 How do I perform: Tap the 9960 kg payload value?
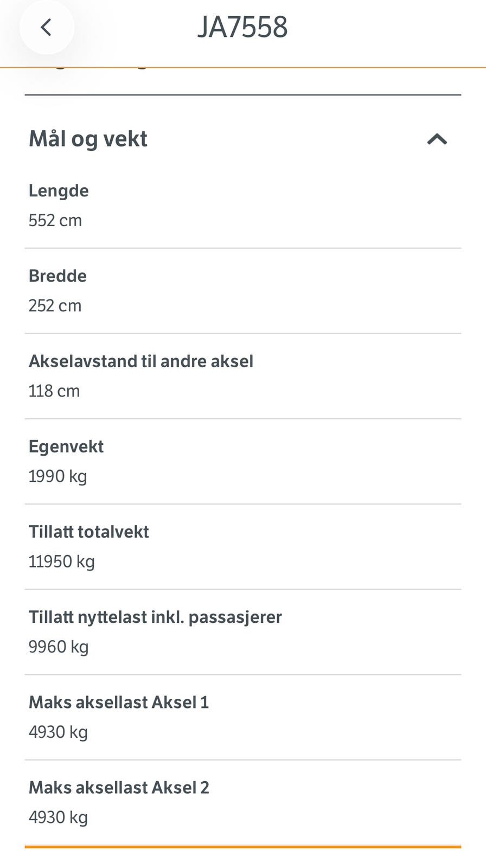59,647
